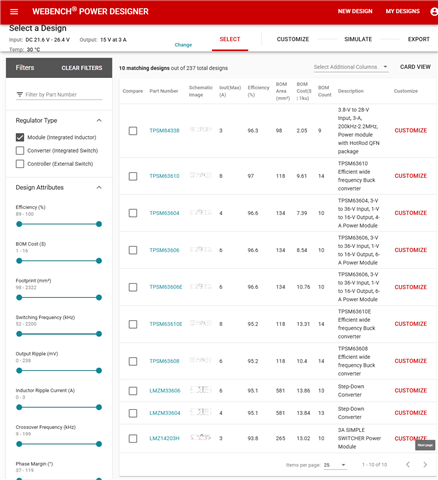Open TPSM63610 part number link
Image resolution: width=438 pixels, height=480 pixels.
click(164, 176)
